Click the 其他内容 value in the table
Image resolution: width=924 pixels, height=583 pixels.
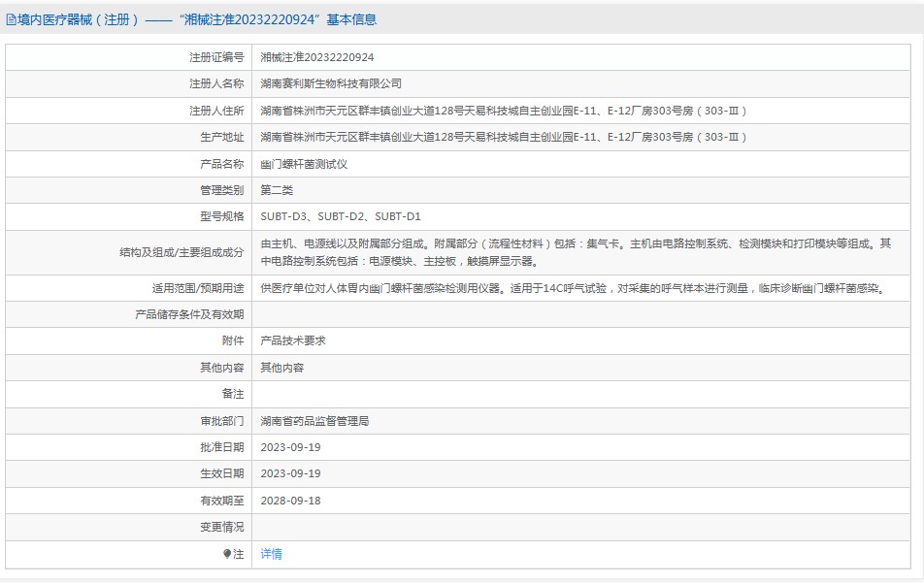point(282,368)
